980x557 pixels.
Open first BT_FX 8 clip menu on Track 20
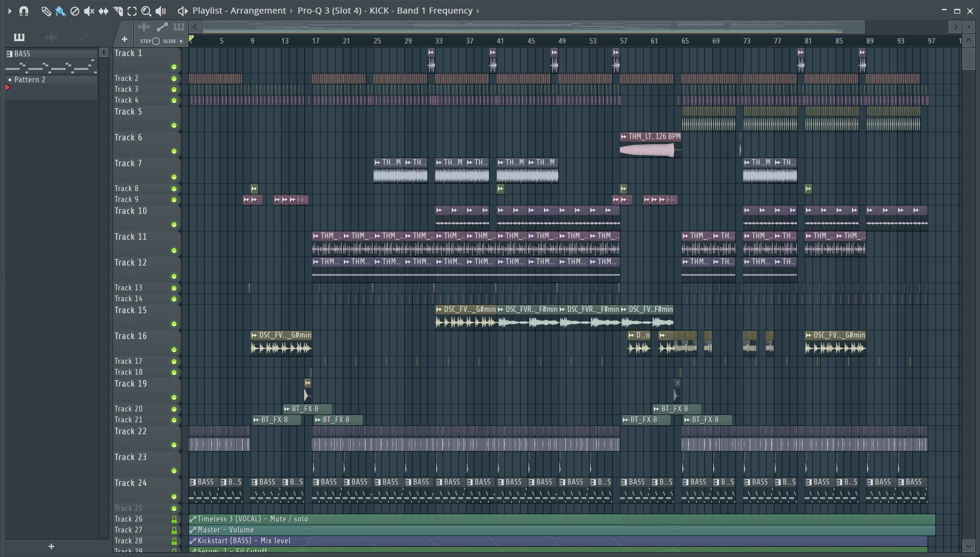(287, 409)
